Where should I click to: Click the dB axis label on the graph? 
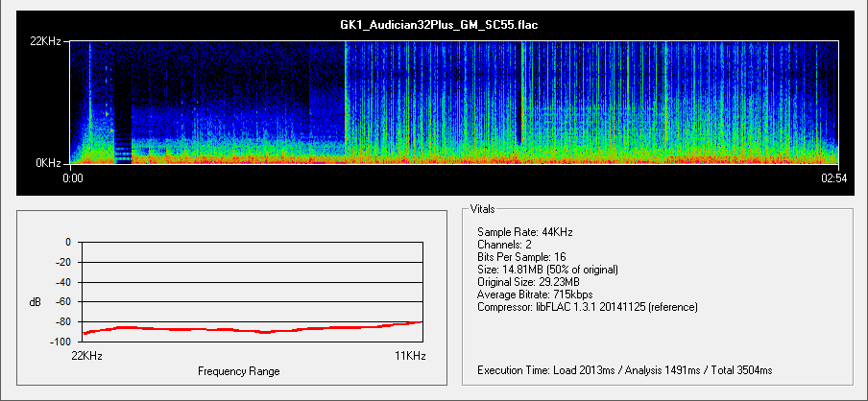[36, 302]
